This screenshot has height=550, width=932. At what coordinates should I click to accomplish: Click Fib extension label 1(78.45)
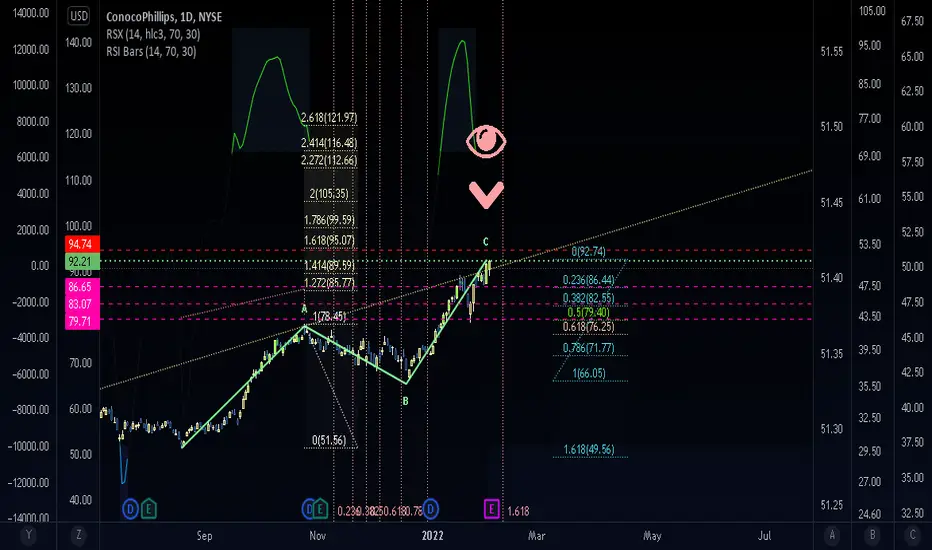pos(329,316)
